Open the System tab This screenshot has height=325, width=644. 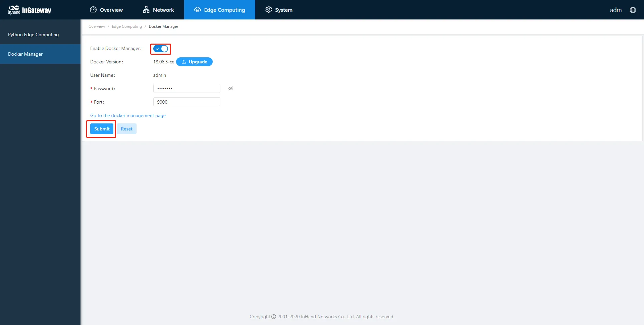(x=279, y=10)
